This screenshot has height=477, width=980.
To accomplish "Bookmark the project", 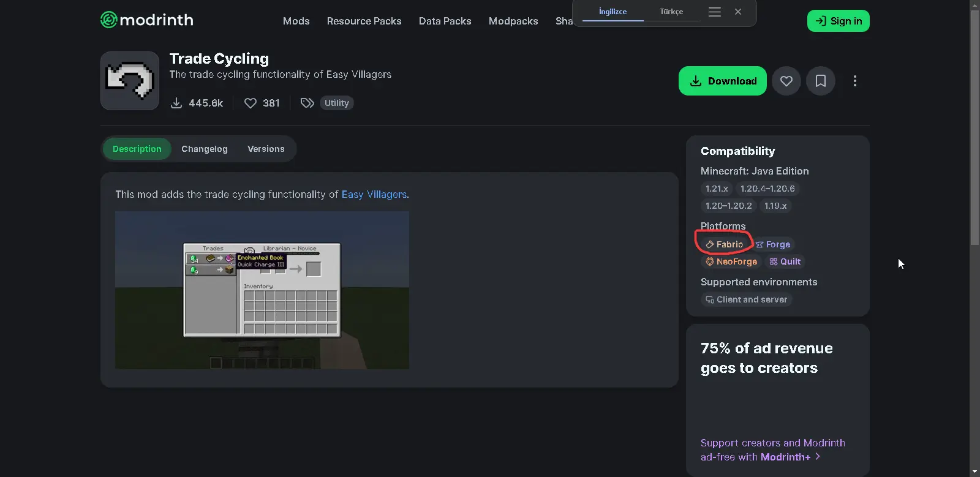I will [821, 81].
